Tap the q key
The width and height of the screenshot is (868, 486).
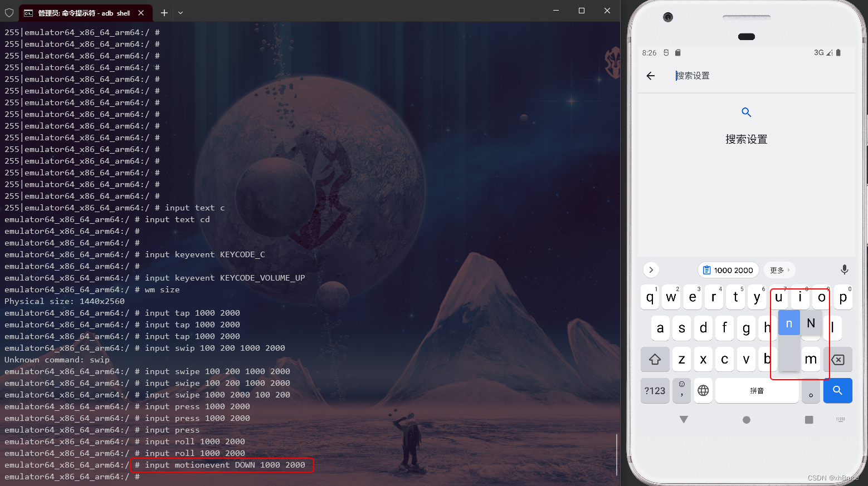(650, 297)
